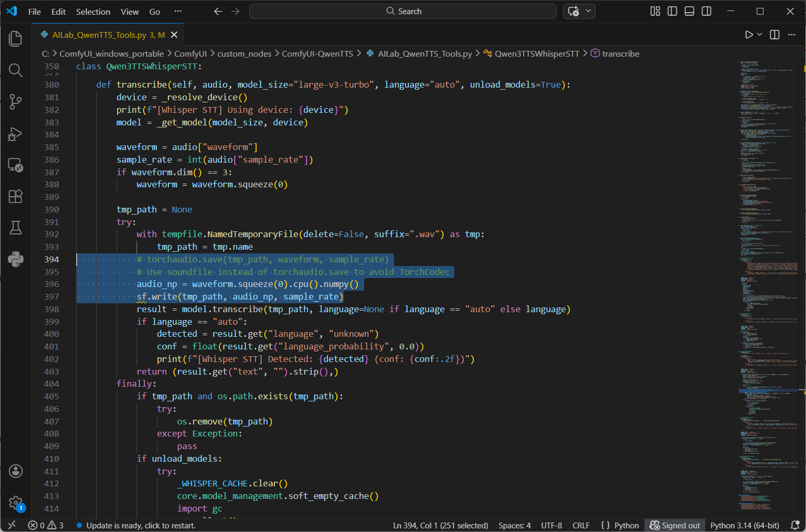Open the Extensions view
Screen dimensions: 806x532
(x=16, y=196)
